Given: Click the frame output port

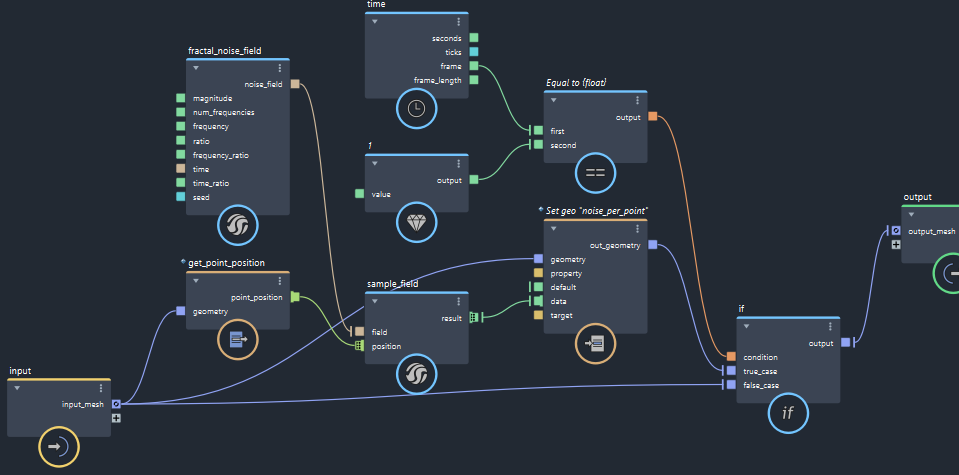Looking at the screenshot, I should (x=474, y=66).
